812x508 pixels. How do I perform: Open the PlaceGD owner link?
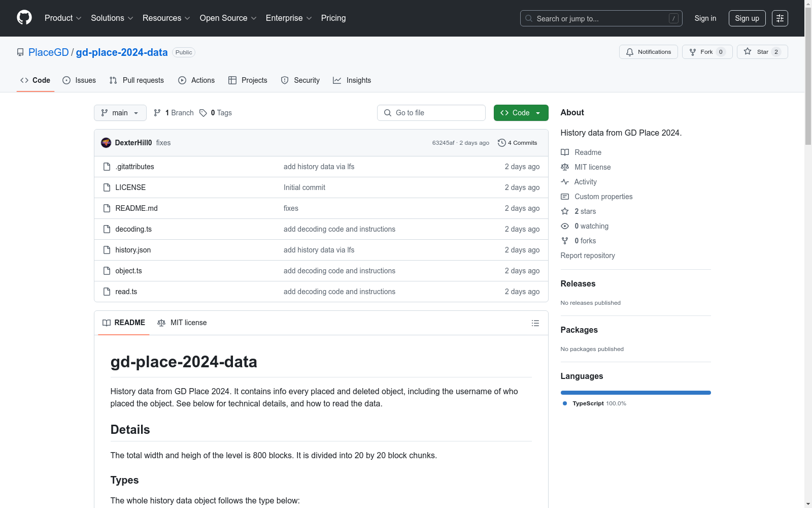[49, 52]
